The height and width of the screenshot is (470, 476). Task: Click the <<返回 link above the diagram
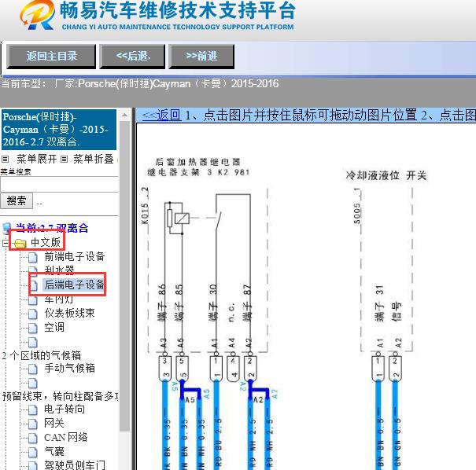162,115
